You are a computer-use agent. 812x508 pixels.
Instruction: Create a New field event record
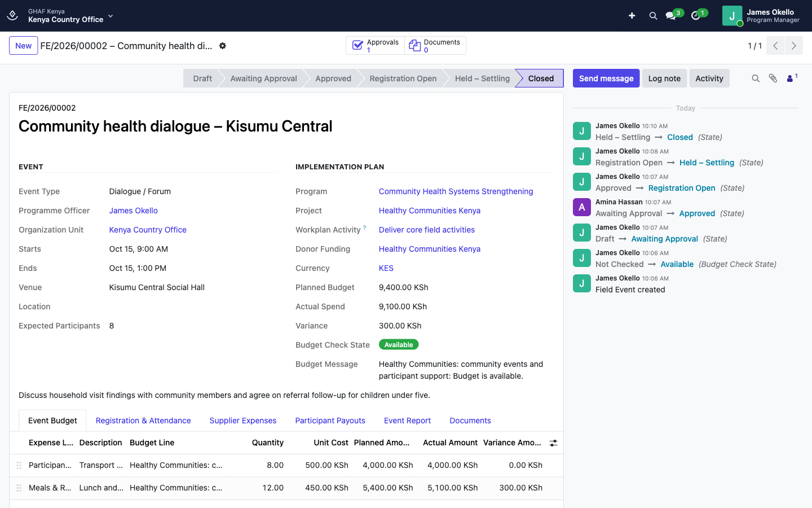pos(24,46)
